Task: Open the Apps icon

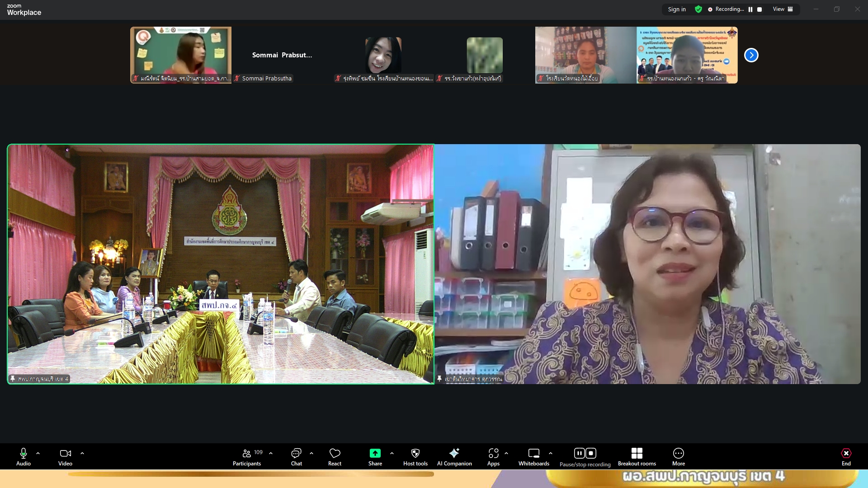Action: click(x=493, y=453)
